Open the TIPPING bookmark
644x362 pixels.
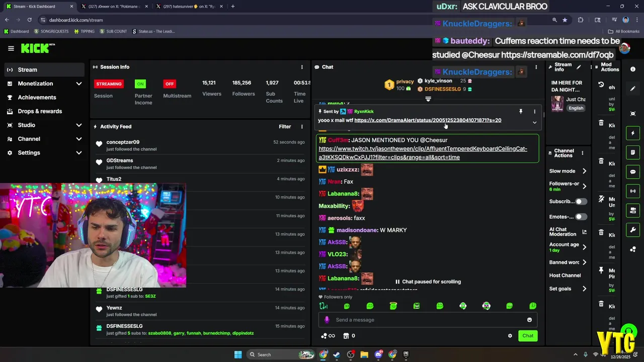(x=84, y=31)
